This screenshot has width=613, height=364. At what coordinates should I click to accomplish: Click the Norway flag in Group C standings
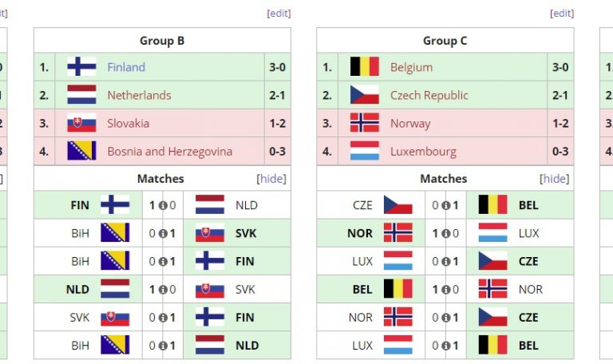(x=365, y=123)
